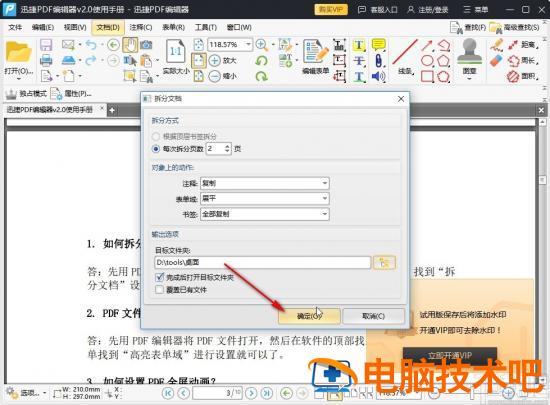Click the target folder path input field

tap(262, 262)
